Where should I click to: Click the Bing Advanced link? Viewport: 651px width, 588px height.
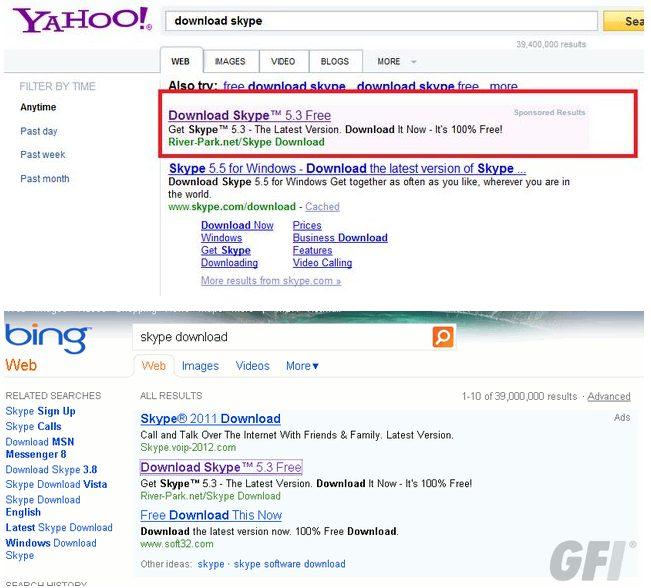(609, 396)
